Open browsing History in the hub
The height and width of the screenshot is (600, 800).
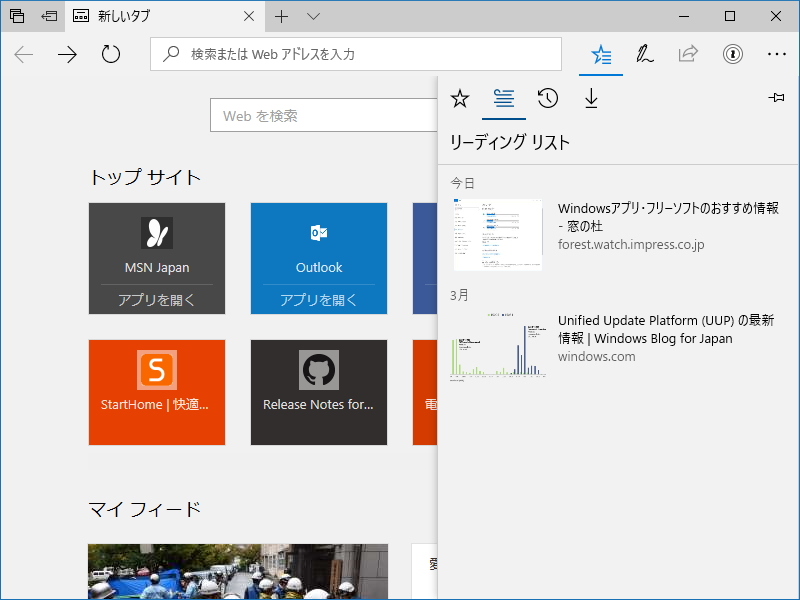pos(547,98)
